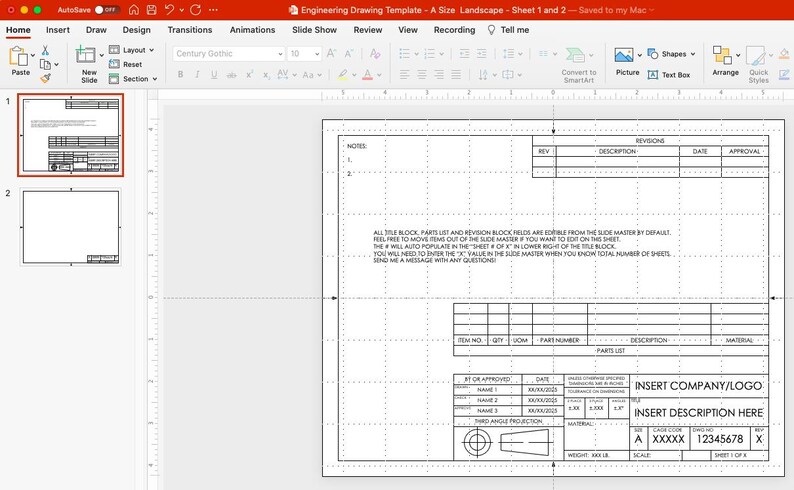
Task: Click the text highlight color marker
Action: pos(343,74)
